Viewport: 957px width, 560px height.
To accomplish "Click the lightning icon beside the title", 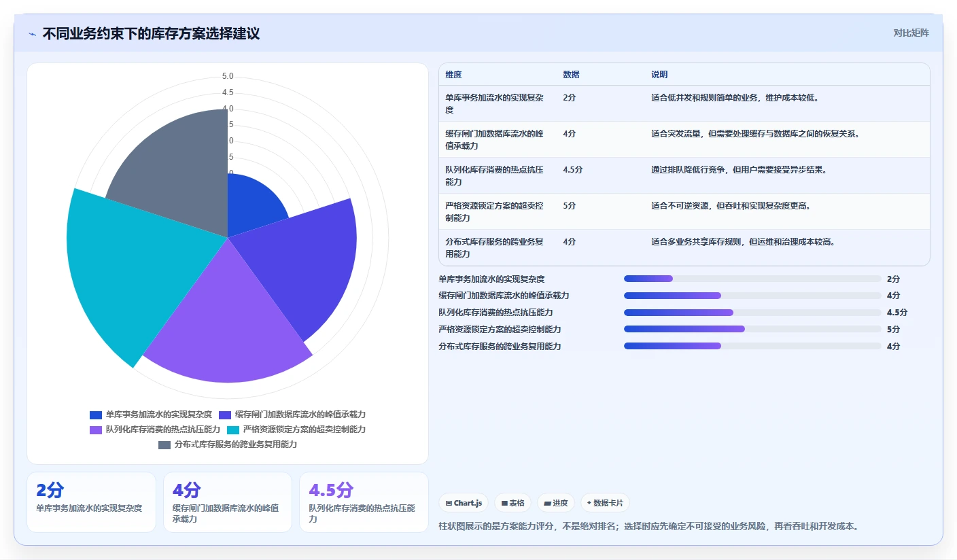I will 32,34.
